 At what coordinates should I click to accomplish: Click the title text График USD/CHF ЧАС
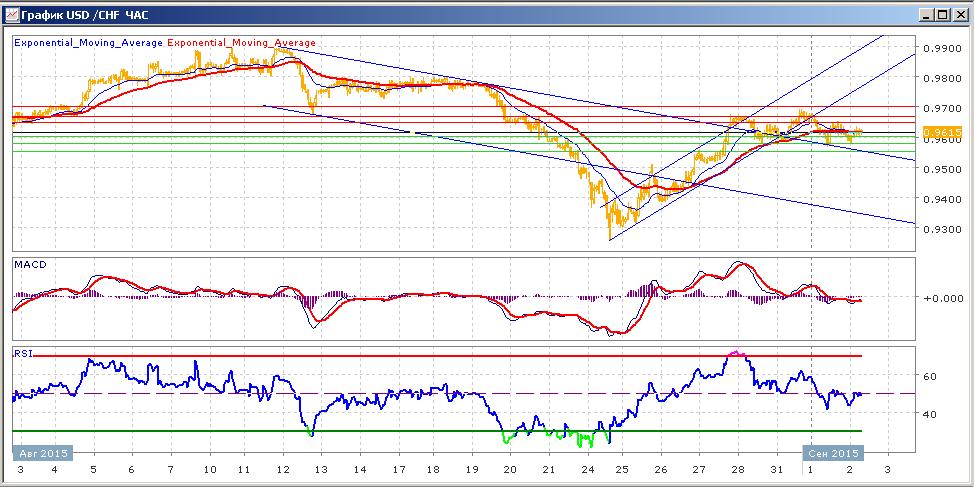click(85, 15)
